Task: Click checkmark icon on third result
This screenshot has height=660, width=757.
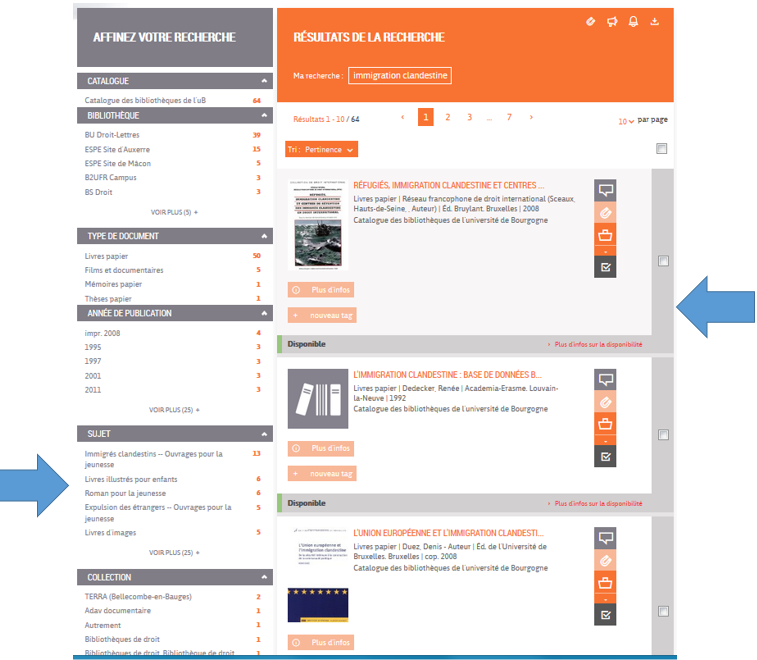Action: 604,614
